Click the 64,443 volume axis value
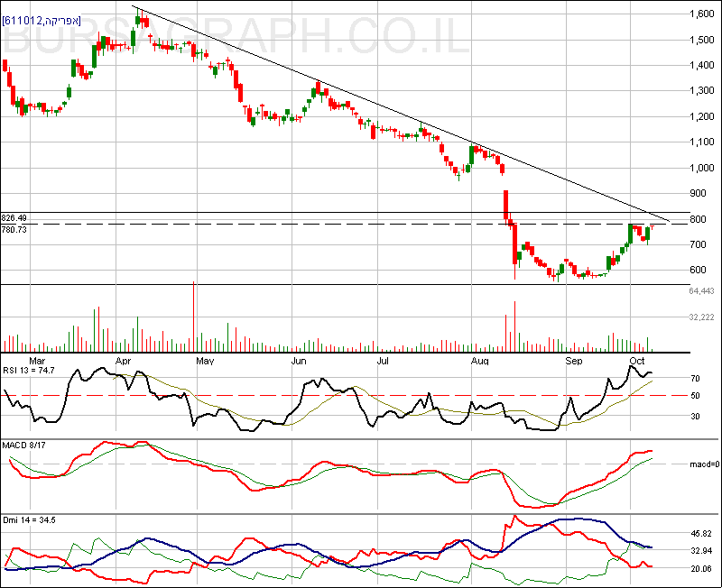 tap(702, 290)
